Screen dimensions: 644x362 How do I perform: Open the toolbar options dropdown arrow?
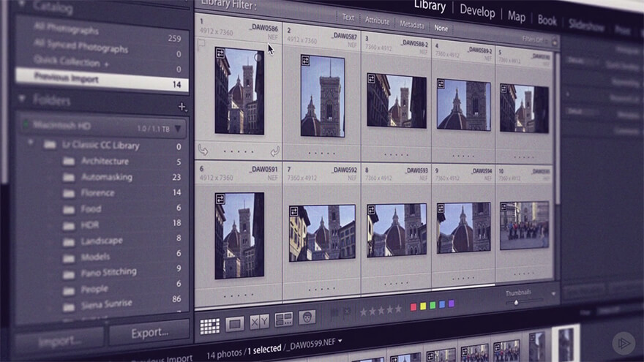[x=553, y=294]
